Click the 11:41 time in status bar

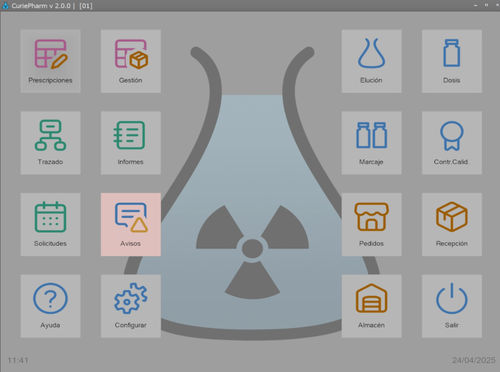pos(18,360)
